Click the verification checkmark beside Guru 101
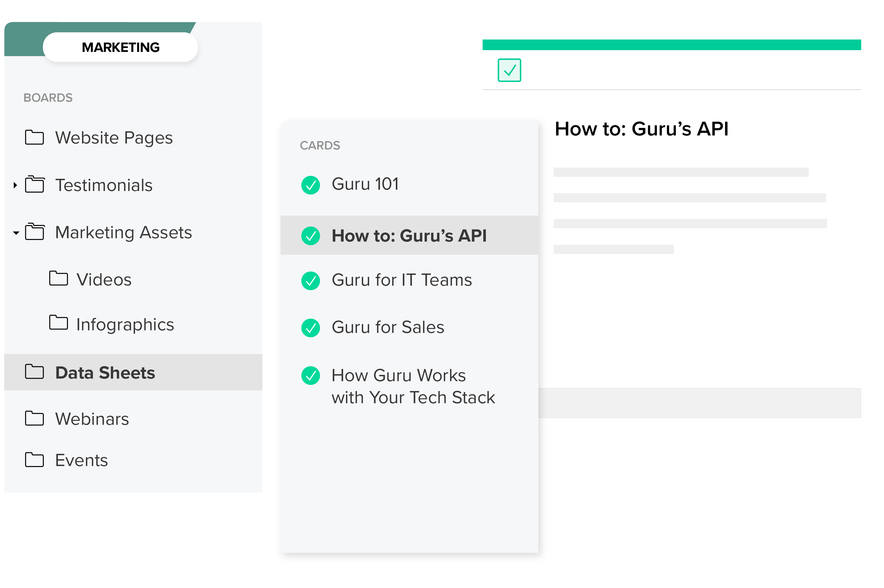884x588 pixels. 310,184
